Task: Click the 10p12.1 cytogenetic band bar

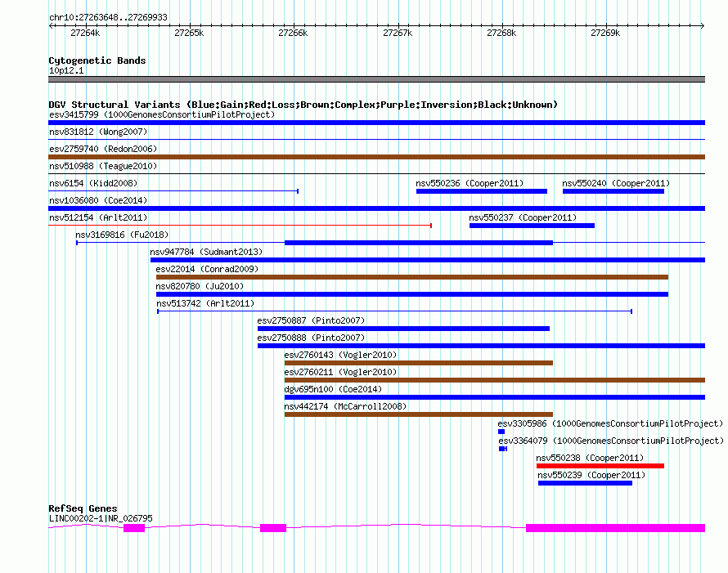Action: 376,79
